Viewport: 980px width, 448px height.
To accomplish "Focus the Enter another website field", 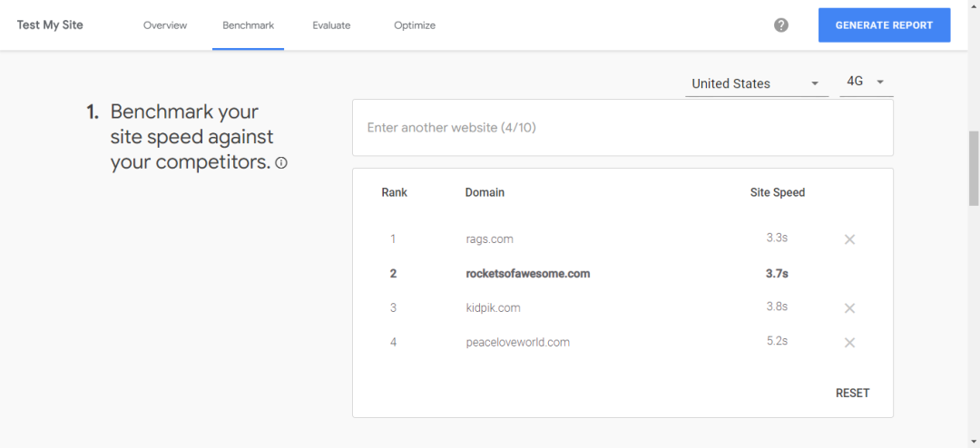I will [622, 128].
